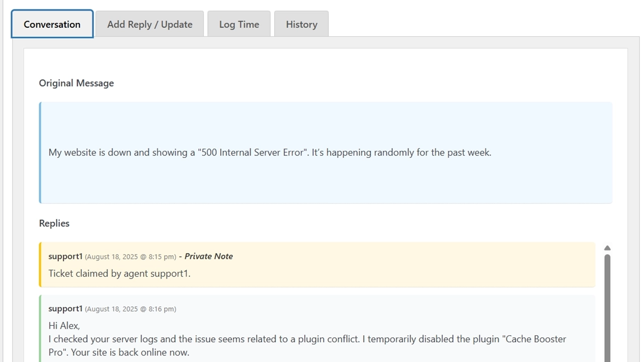Click the green border of support1's reply
Screen dimensions: 644x362
40,328
